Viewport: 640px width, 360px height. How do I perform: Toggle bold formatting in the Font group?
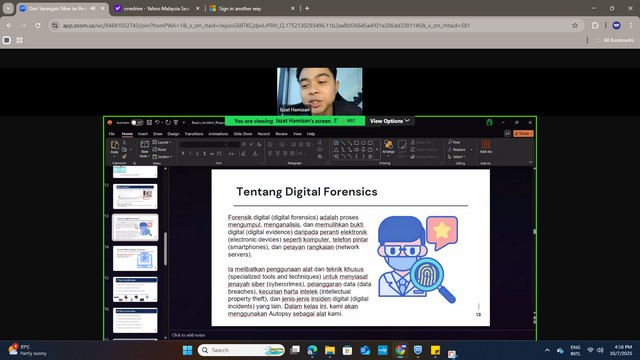(x=183, y=153)
